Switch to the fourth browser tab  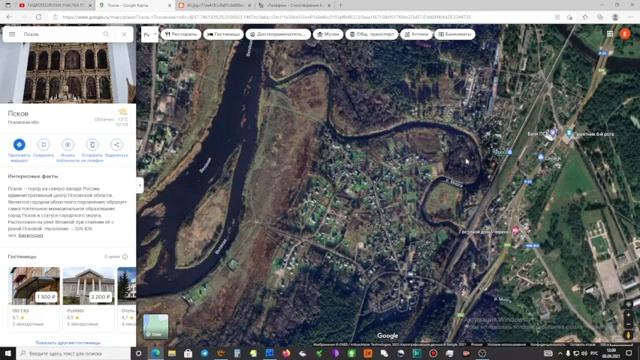294,5
